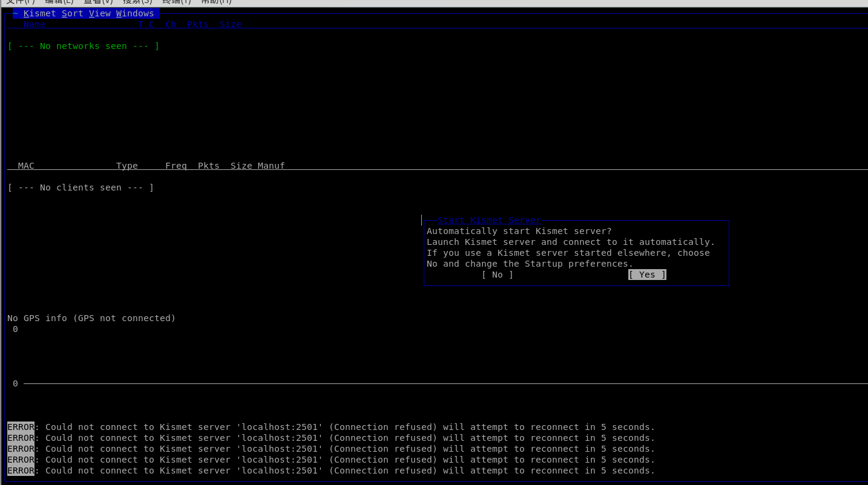Select Size header in the client list

click(x=242, y=166)
